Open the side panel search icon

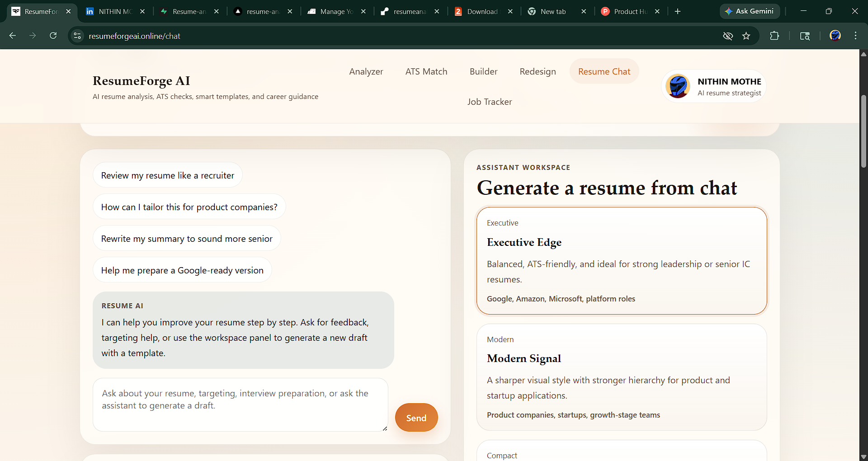click(805, 36)
